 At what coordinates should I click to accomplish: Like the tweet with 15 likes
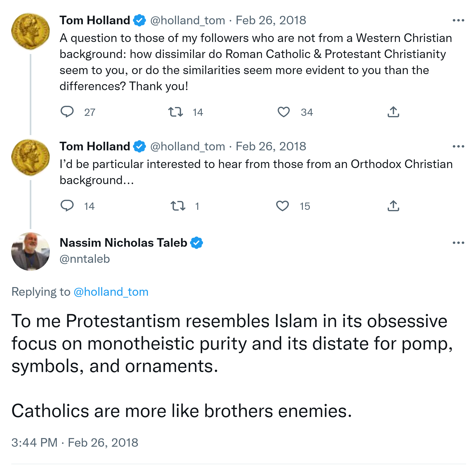point(282,206)
